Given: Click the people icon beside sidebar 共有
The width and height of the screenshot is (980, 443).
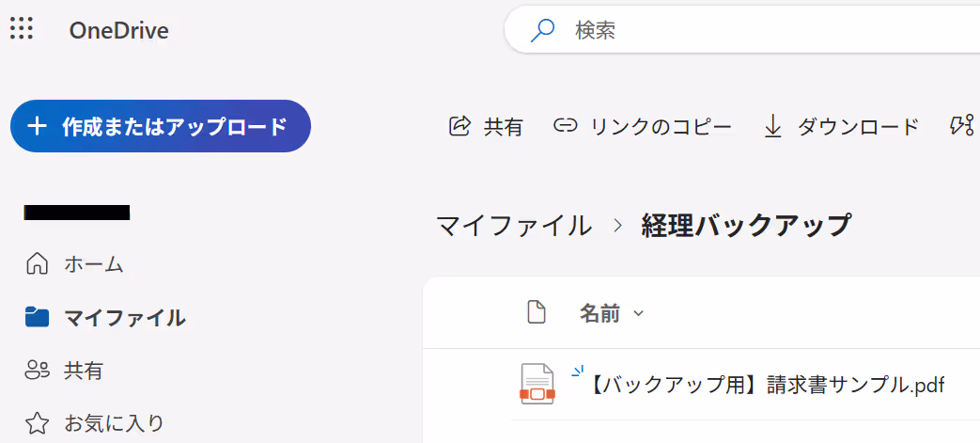Looking at the screenshot, I should pos(37,371).
